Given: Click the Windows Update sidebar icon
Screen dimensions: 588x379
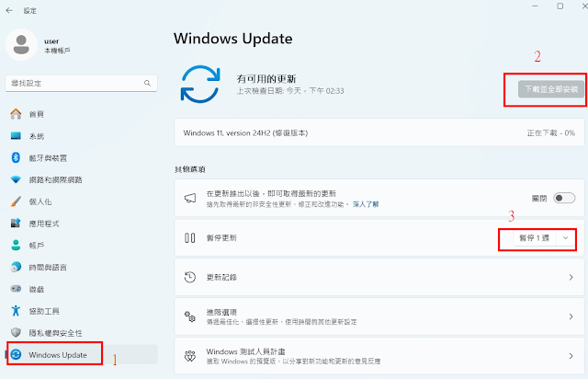Looking at the screenshot, I should (16, 354).
